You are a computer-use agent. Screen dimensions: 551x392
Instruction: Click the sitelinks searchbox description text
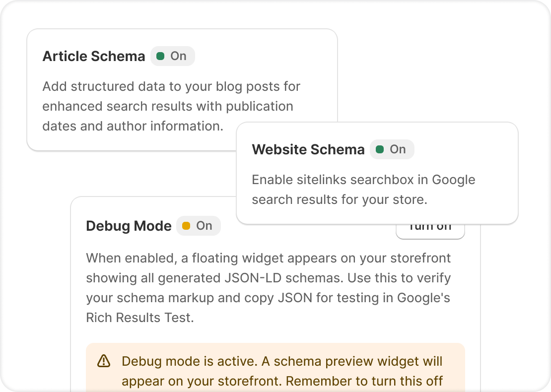363,190
